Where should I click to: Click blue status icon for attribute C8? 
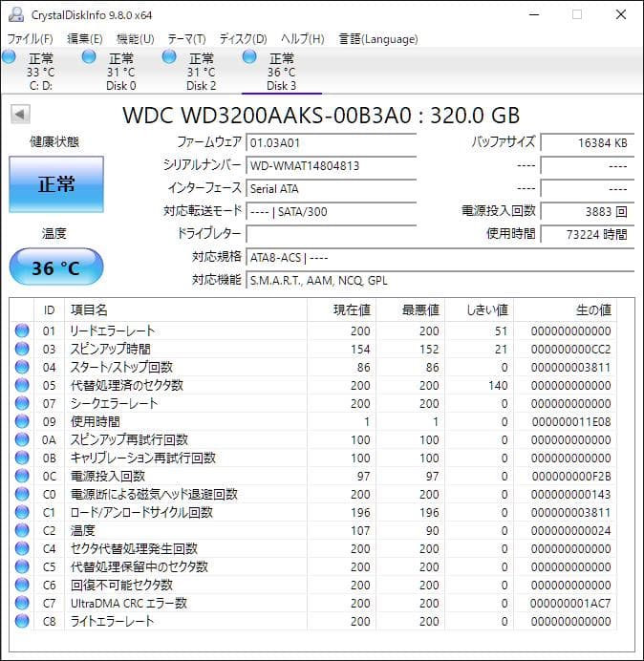pyautogui.click(x=22, y=621)
